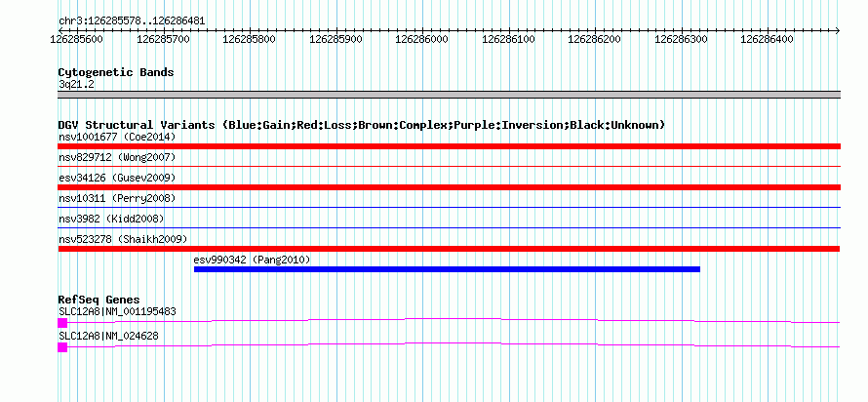Select the nsv10311 (Perry2008) blue gain line

tap(449, 207)
